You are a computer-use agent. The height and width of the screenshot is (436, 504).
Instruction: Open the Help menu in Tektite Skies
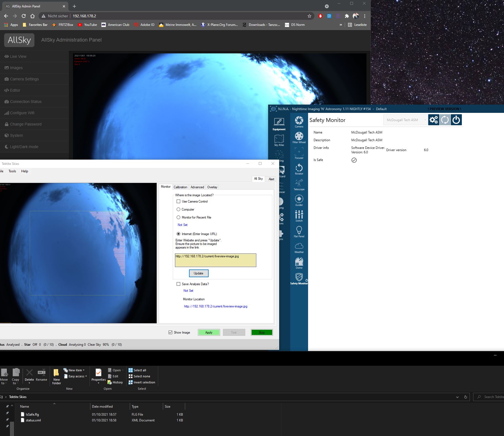click(x=25, y=171)
